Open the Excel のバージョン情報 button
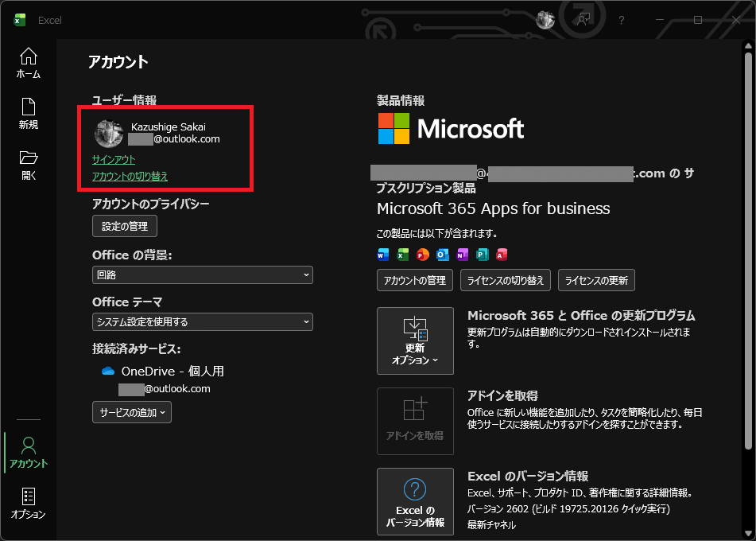This screenshot has width=756, height=541. click(415, 501)
